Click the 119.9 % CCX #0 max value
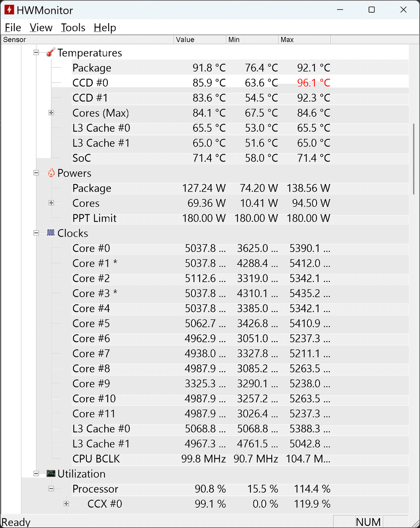This screenshot has width=420, height=528. 312,504
